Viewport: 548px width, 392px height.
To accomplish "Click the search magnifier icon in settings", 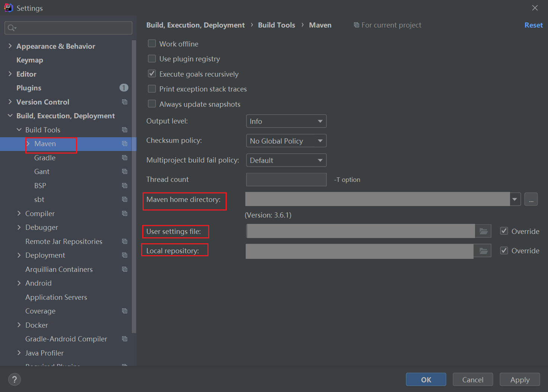I will [12, 28].
